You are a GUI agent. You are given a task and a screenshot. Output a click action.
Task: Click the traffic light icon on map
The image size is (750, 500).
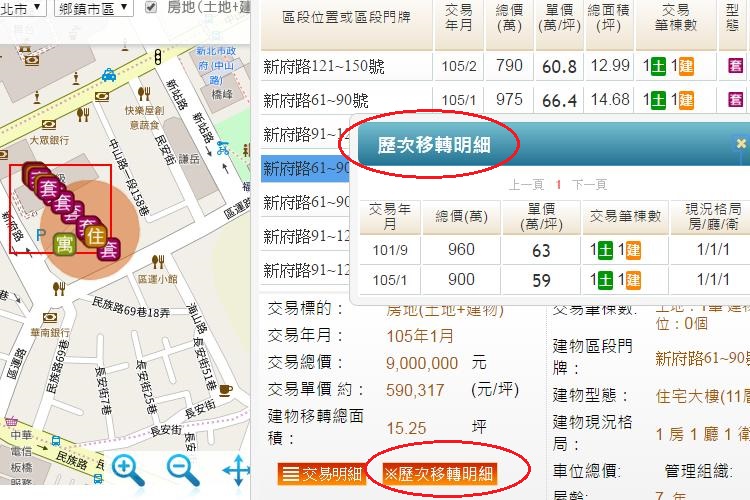click(x=158, y=56)
